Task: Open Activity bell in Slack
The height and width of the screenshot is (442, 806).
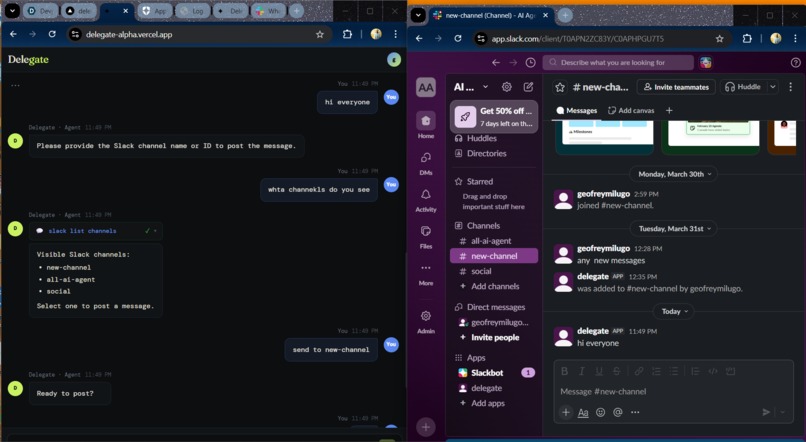Action: click(x=426, y=195)
